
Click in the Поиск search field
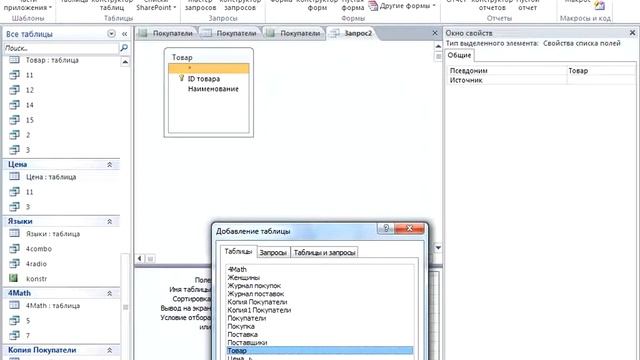click(x=60, y=48)
